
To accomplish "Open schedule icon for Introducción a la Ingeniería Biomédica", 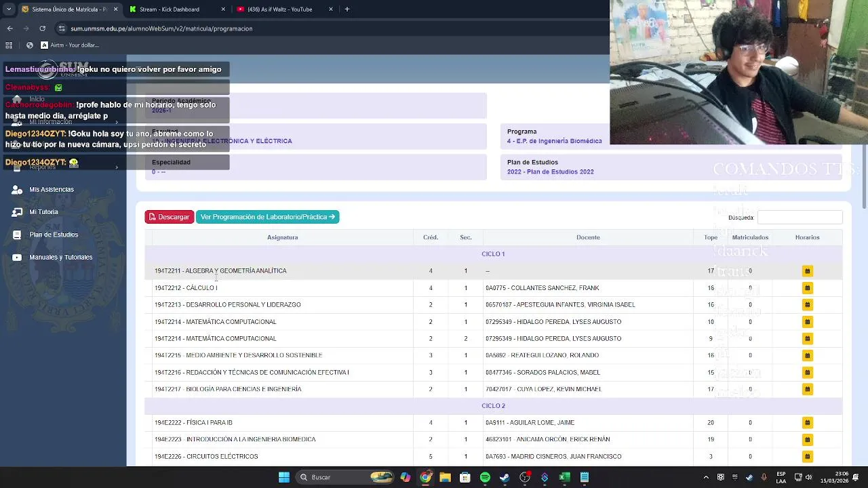I will coord(807,439).
